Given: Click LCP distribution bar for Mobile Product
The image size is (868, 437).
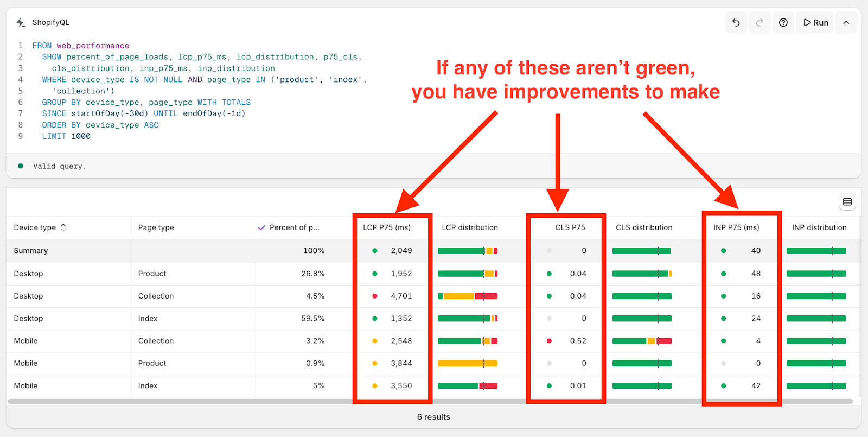Looking at the screenshot, I should (468, 363).
